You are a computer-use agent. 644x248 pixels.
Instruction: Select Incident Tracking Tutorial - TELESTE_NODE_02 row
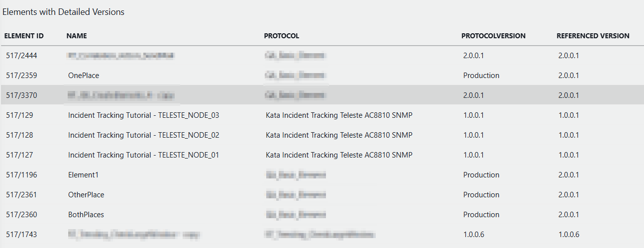(143, 135)
